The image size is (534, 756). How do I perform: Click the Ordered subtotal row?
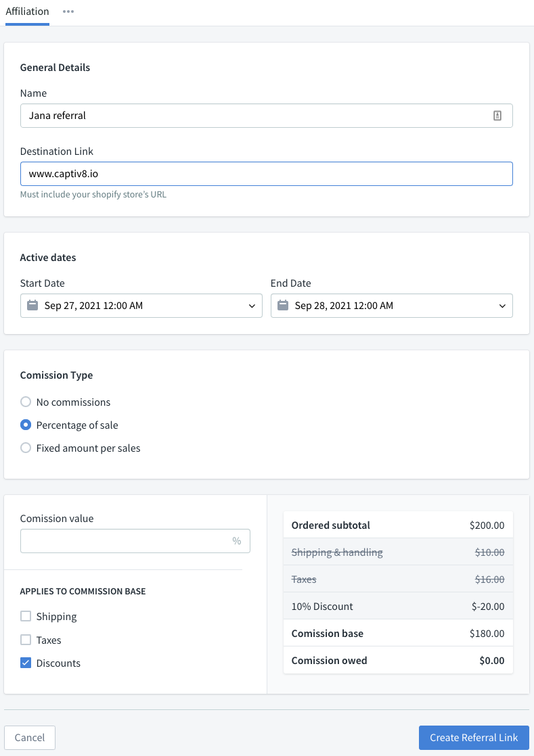(x=398, y=525)
